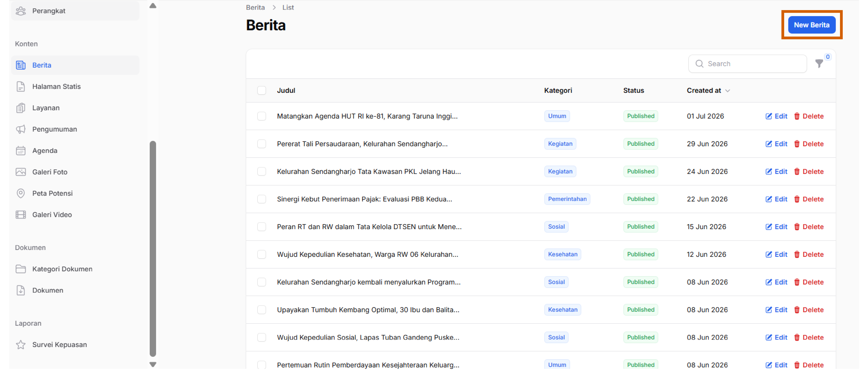Check the Matangkan Agenda HUT RI row checkbox

[262, 116]
